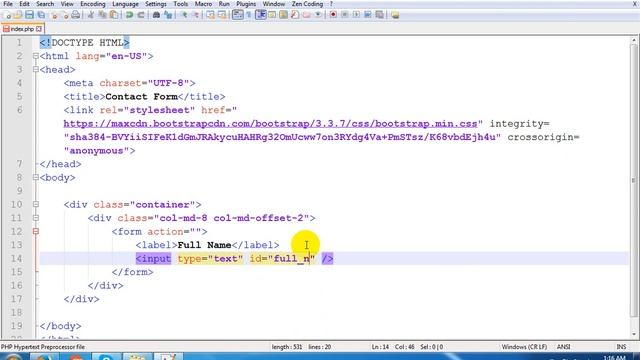Viewport: 640px width, 360px height.
Task: Open the Search menu
Action: click(x=45, y=4)
